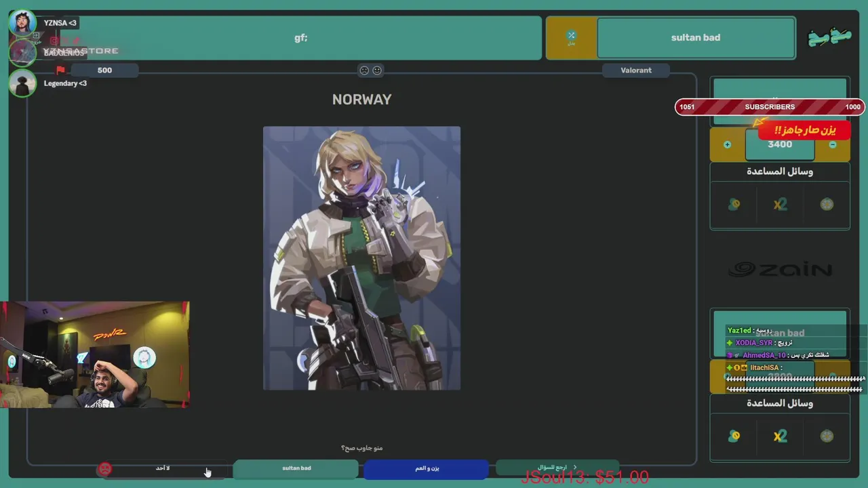This screenshot has height=488, width=868.
Task: Choose the blue 'يزن و العم' team button
Action: coord(427,468)
